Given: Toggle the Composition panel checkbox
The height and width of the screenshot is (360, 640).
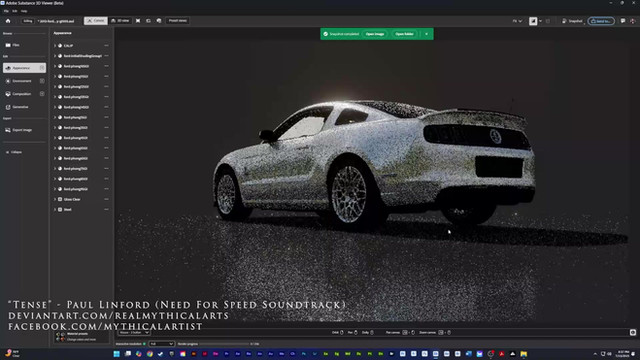Looking at the screenshot, I should pos(42,94).
